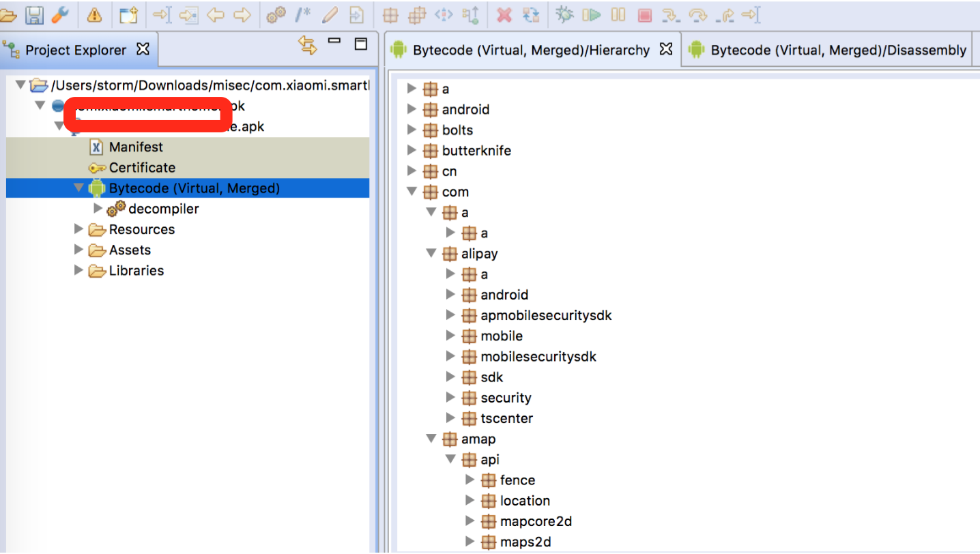Click the warning triangle toolbar icon
Screen dimensions: 980x554
tap(95, 14)
